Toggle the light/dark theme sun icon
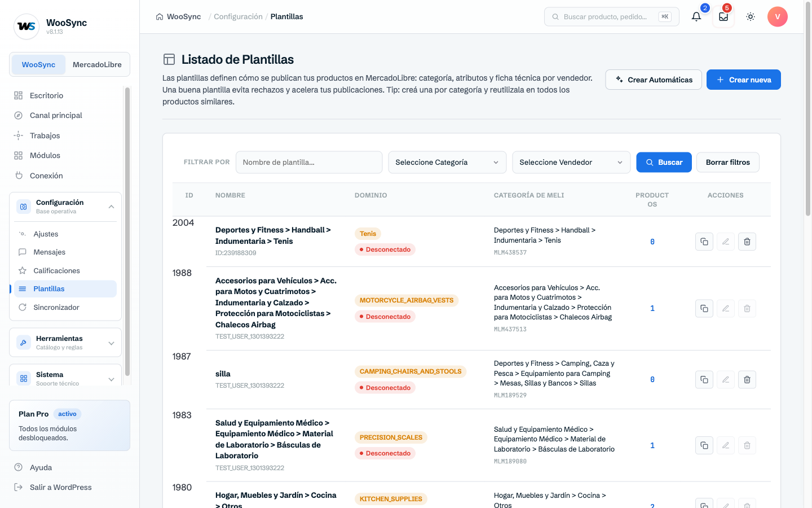Viewport: 812px width, 508px height. [751, 16]
